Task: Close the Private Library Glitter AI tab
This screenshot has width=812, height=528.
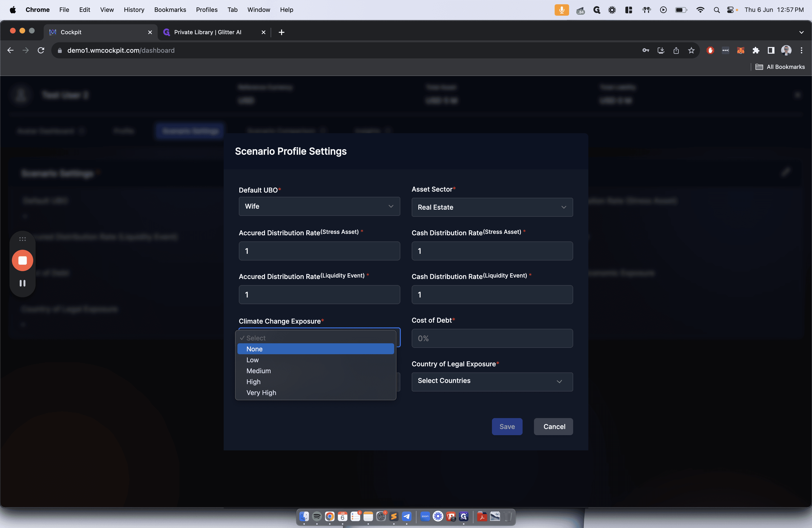Action: pos(263,32)
